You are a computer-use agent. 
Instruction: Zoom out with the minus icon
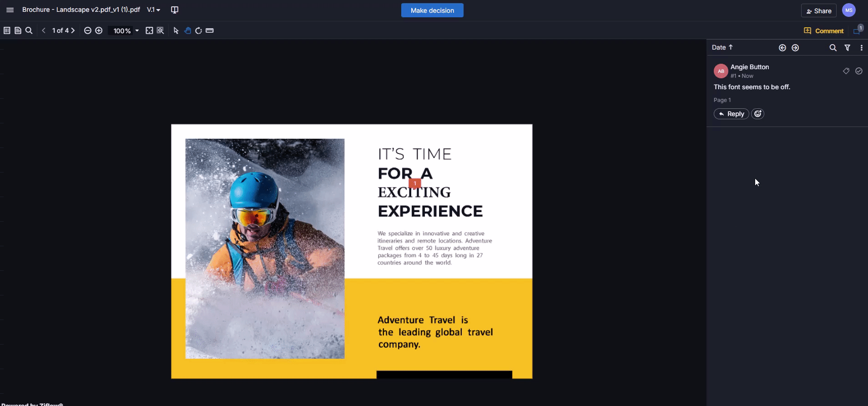click(88, 30)
